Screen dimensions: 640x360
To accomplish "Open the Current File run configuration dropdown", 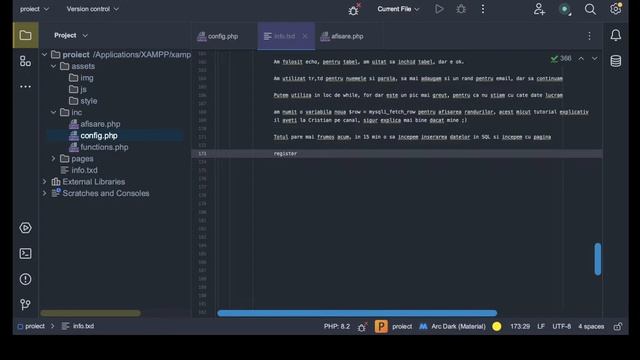I will [398, 9].
